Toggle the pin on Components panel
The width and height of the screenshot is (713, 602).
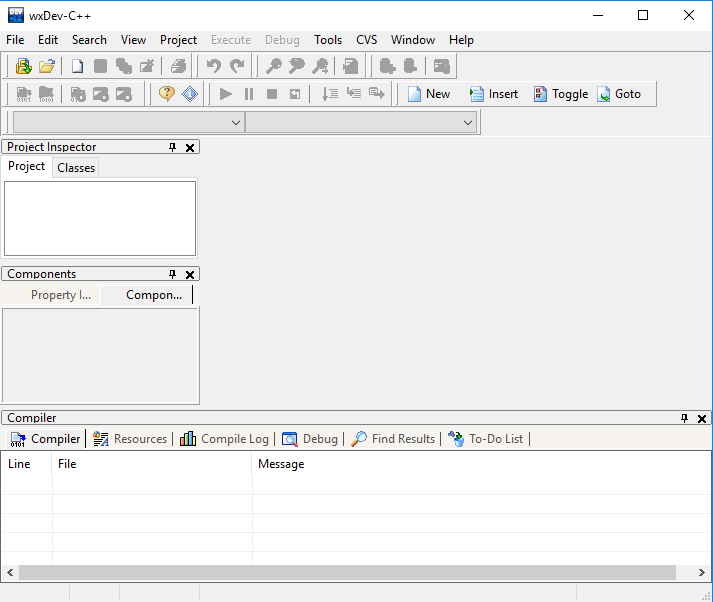pyautogui.click(x=172, y=274)
